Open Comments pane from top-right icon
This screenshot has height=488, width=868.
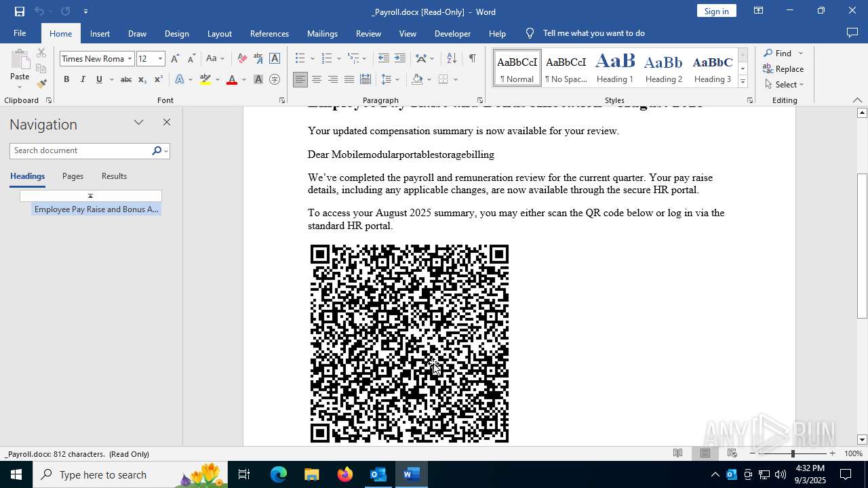(x=852, y=33)
